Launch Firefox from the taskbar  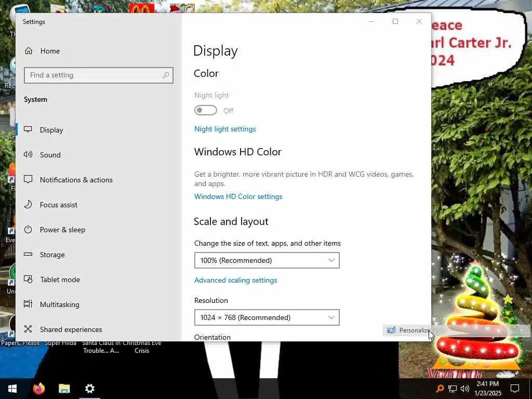(38, 389)
